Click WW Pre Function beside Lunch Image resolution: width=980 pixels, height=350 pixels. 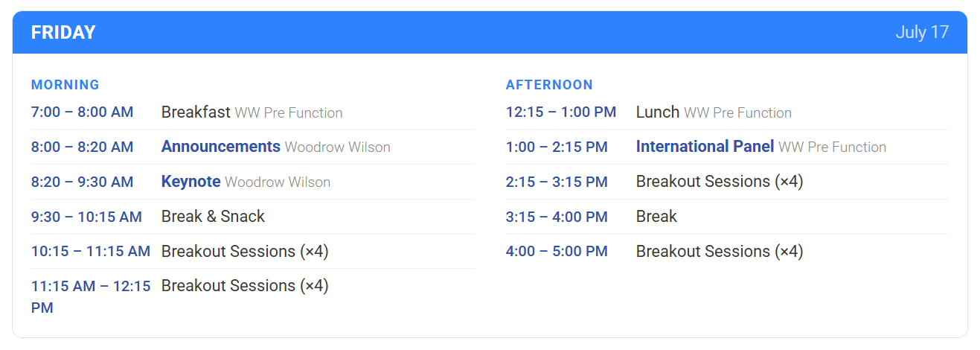[x=737, y=113]
